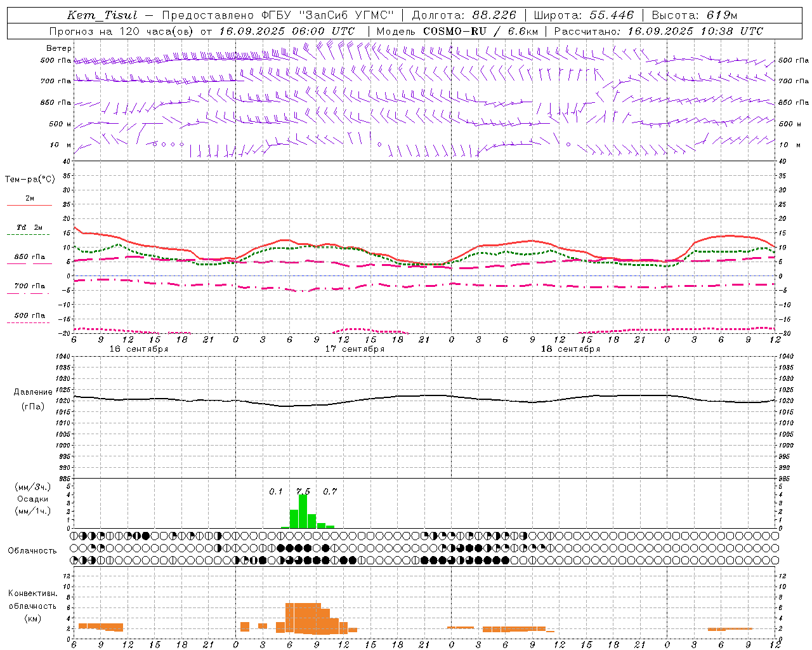Click the '0.1' precipitation total value
The height and width of the screenshot is (650, 812).
(276, 491)
